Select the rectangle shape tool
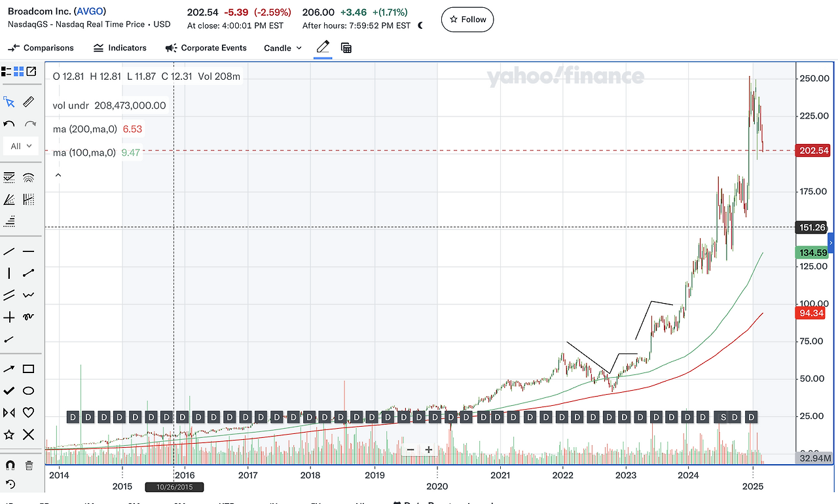This screenshot has height=504, width=838. 29,369
